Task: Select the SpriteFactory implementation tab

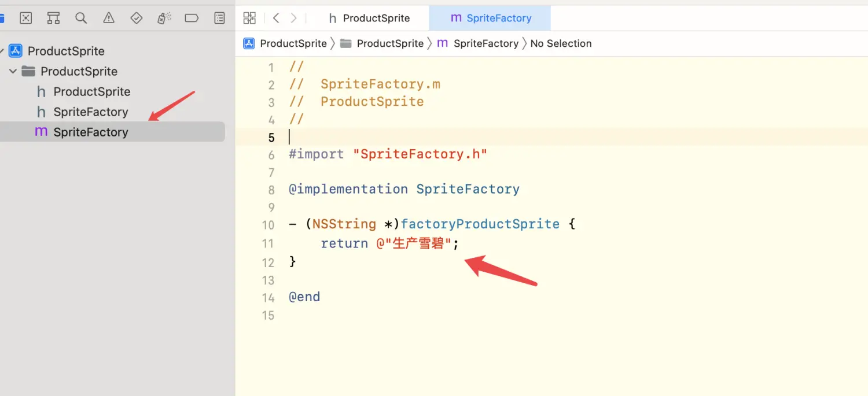Action: coord(491,18)
